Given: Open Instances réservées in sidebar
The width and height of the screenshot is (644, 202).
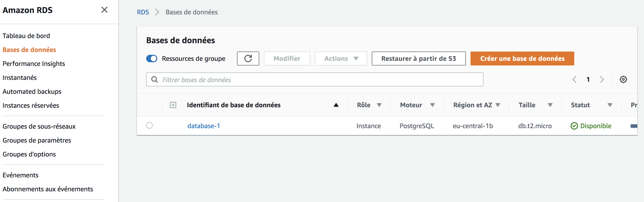Looking at the screenshot, I should (31, 105).
